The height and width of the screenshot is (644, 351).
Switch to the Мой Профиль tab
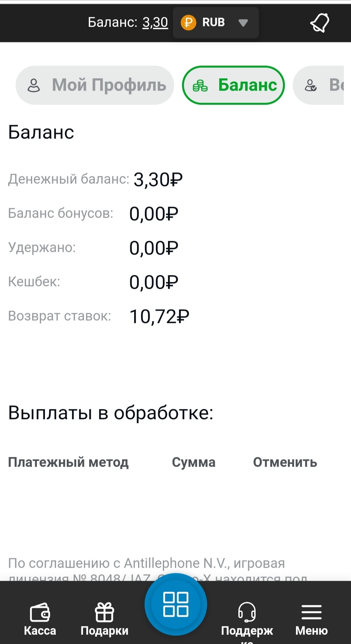click(x=95, y=85)
